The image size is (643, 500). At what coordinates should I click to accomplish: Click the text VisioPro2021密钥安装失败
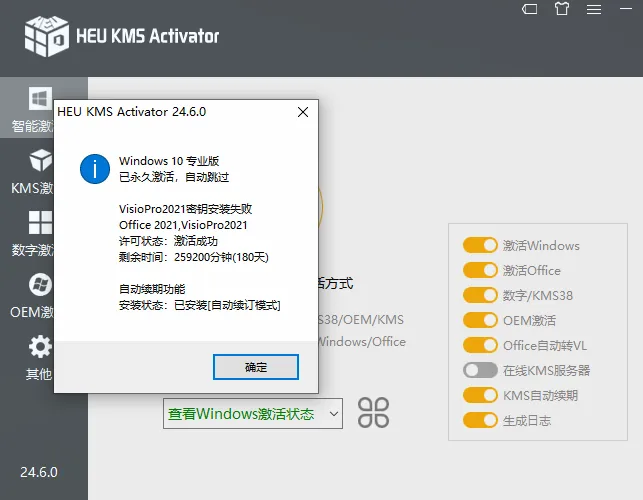click(x=185, y=209)
